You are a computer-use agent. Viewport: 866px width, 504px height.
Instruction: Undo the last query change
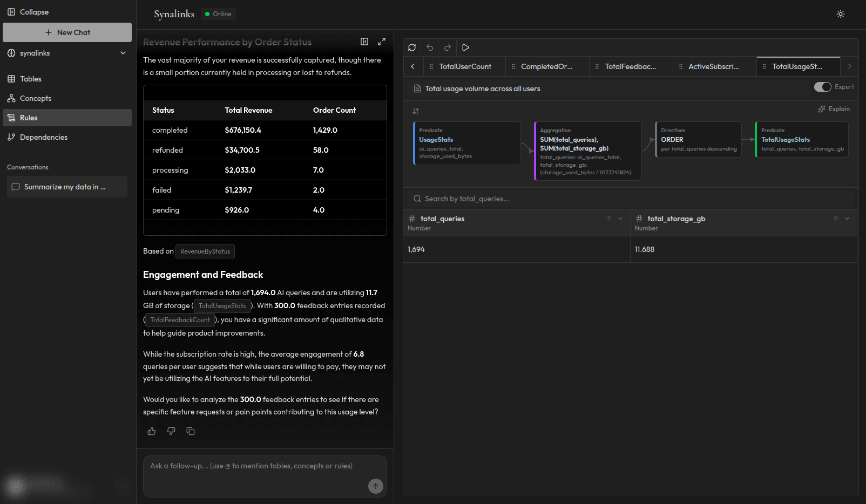tap(430, 47)
